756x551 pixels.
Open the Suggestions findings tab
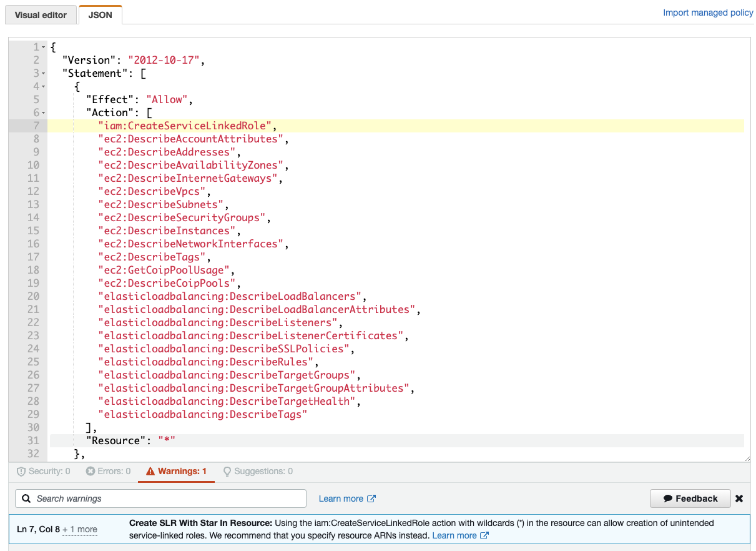click(x=258, y=471)
